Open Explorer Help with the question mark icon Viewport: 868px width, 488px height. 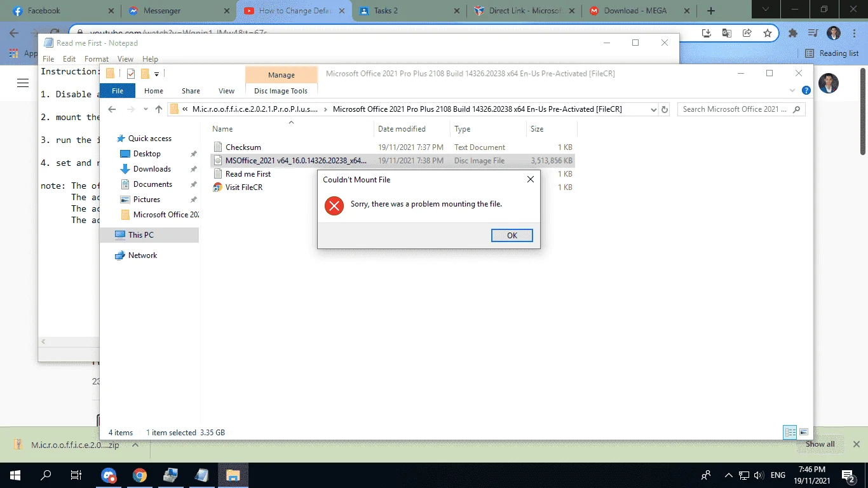click(806, 91)
